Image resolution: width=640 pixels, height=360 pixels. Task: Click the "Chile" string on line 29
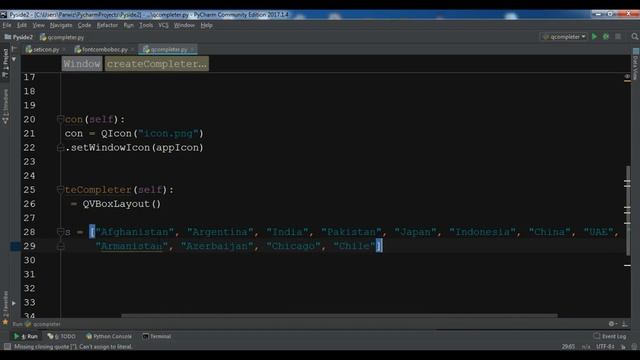click(354, 246)
